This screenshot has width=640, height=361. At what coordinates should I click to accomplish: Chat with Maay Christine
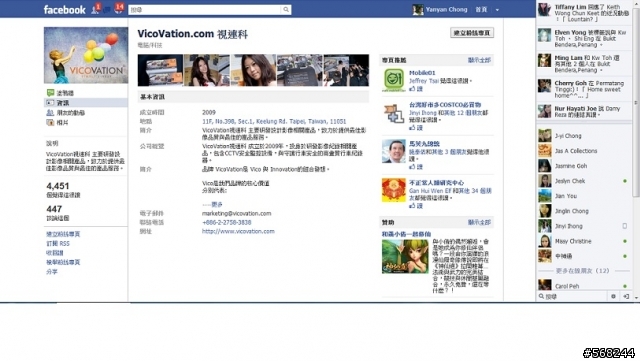pyautogui.click(x=584, y=241)
